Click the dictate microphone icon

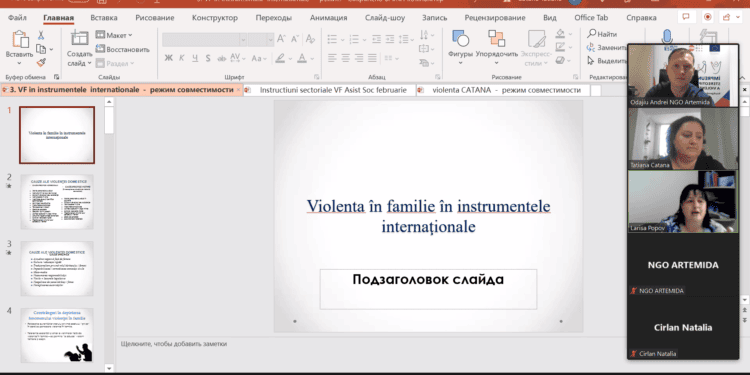[x=667, y=36]
